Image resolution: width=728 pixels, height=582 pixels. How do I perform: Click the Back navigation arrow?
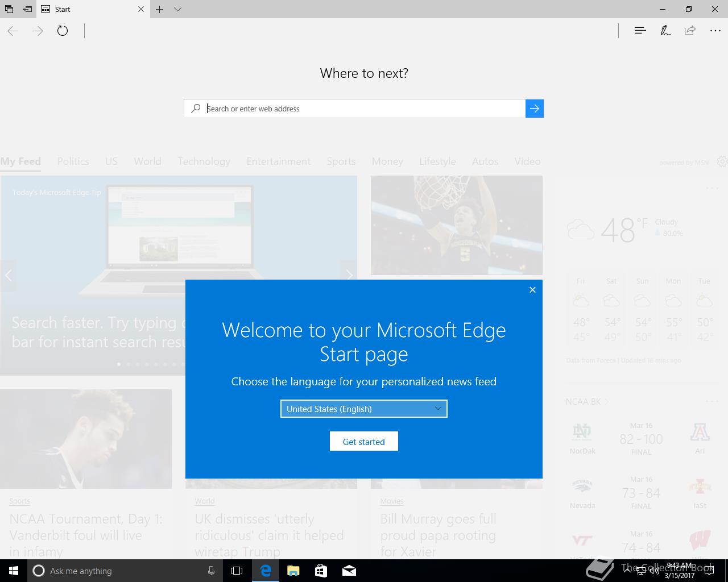tap(13, 31)
